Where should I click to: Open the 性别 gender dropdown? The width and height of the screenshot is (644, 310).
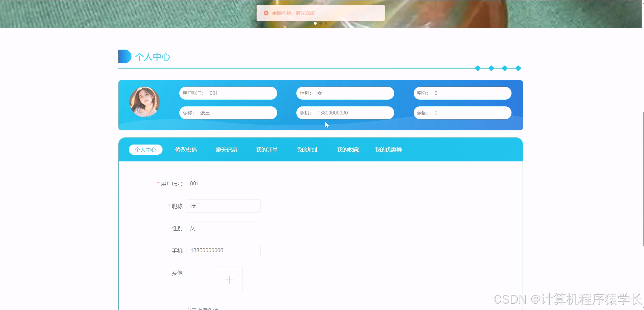pos(223,228)
